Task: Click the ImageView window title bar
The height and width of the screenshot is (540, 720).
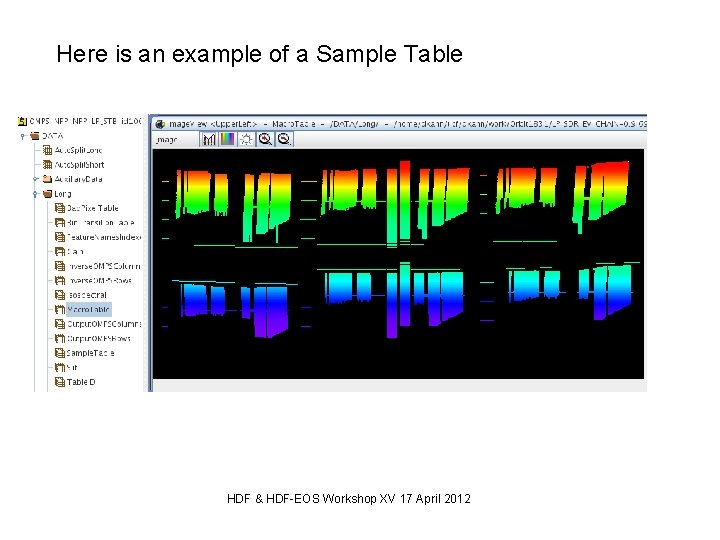Action: point(399,124)
